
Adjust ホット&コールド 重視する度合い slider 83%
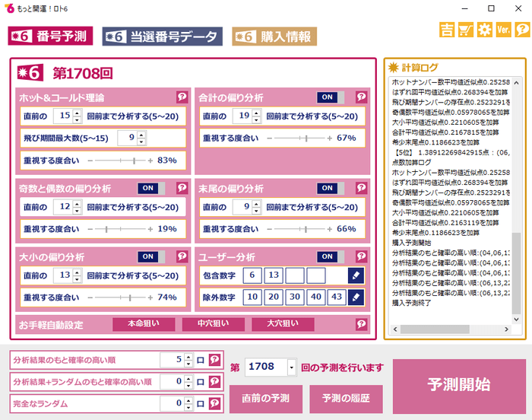134,161
